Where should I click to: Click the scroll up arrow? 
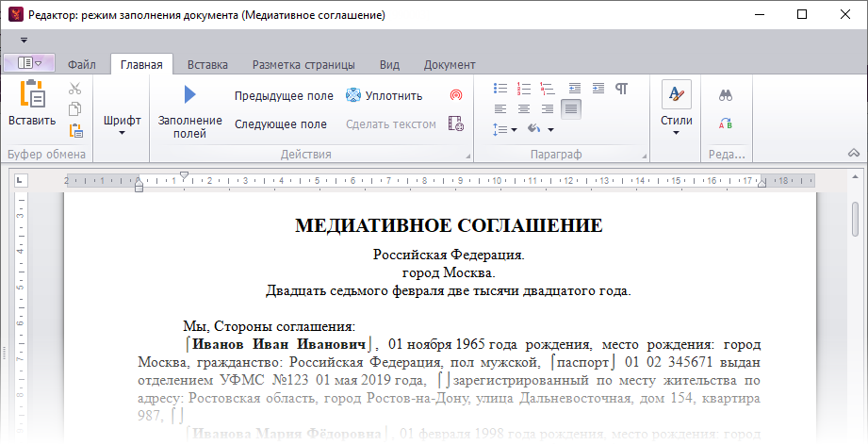click(855, 177)
